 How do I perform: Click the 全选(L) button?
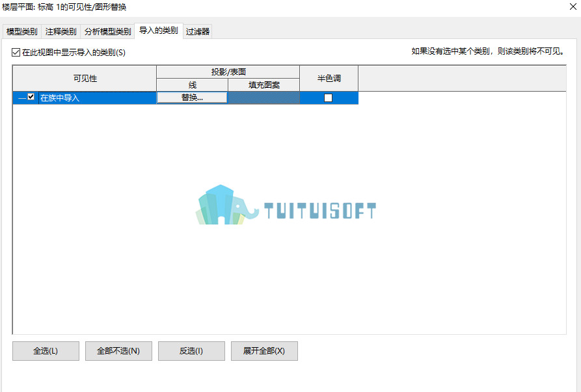point(46,350)
